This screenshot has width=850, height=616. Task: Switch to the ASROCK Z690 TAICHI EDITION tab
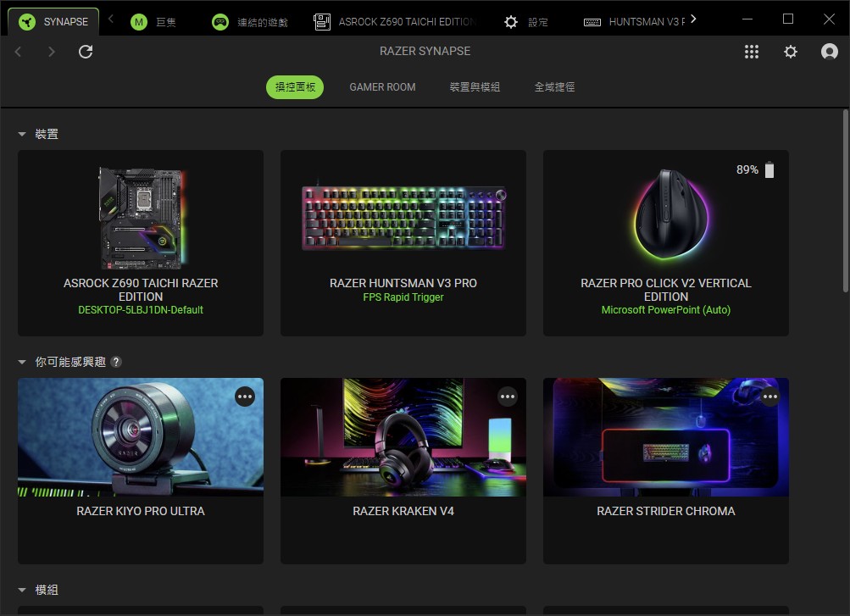395,22
